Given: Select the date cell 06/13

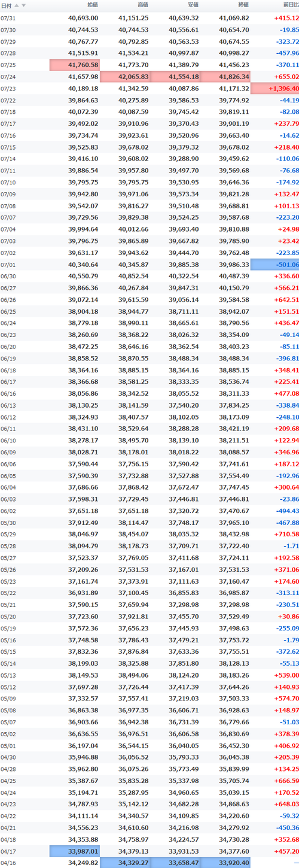Looking at the screenshot, I should (x=8, y=405).
